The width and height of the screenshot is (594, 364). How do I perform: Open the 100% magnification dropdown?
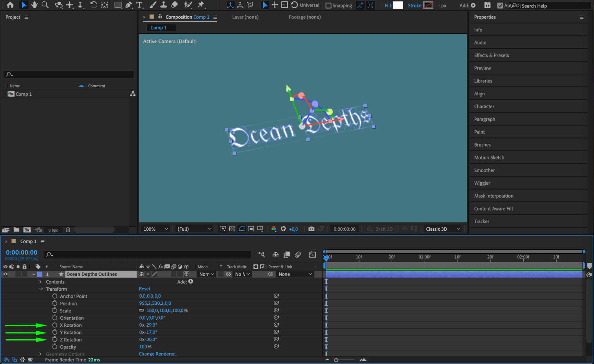click(x=155, y=229)
